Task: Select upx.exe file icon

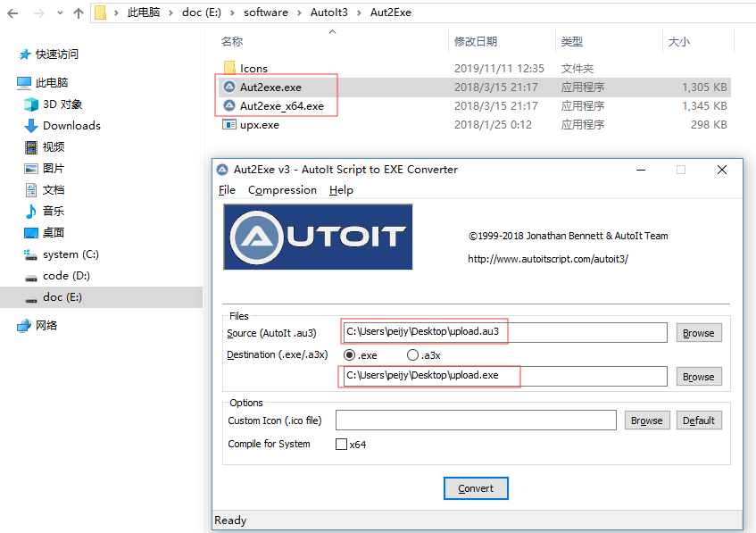Action: [229, 124]
